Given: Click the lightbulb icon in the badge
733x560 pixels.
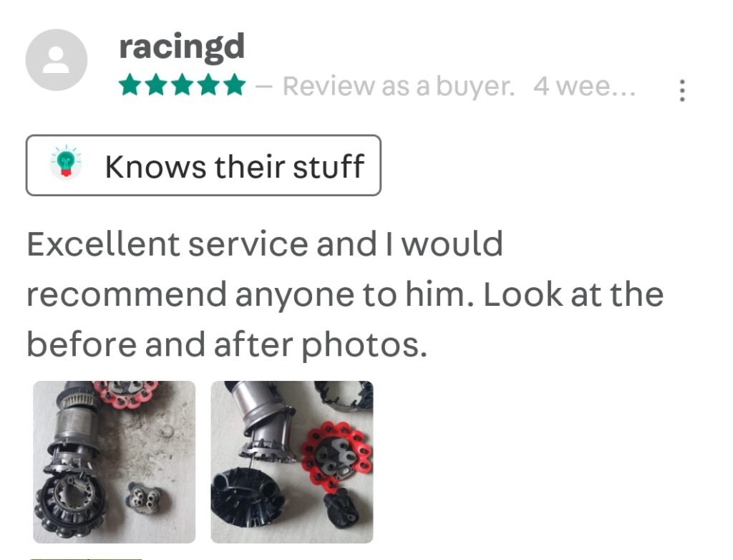Looking at the screenshot, I should pyautogui.click(x=66, y=162).
